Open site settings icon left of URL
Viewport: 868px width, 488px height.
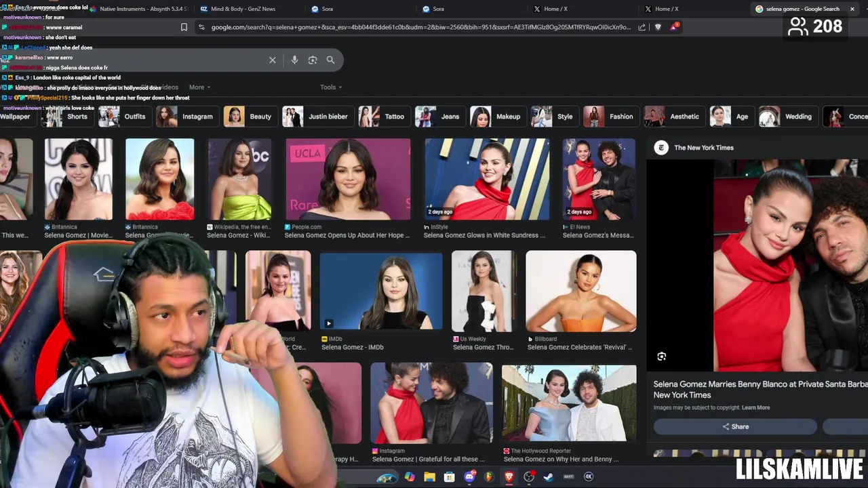coord(201,27)
